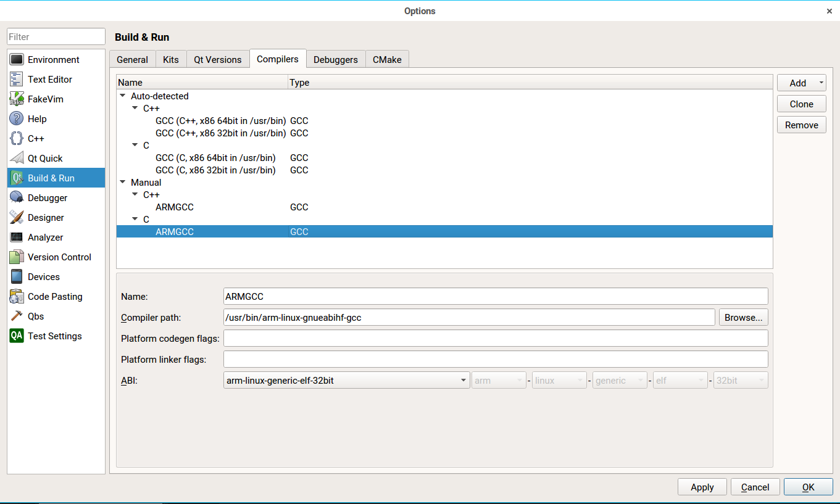
Task: Switch to the Kits tab
Action: [x=171, y=59]
